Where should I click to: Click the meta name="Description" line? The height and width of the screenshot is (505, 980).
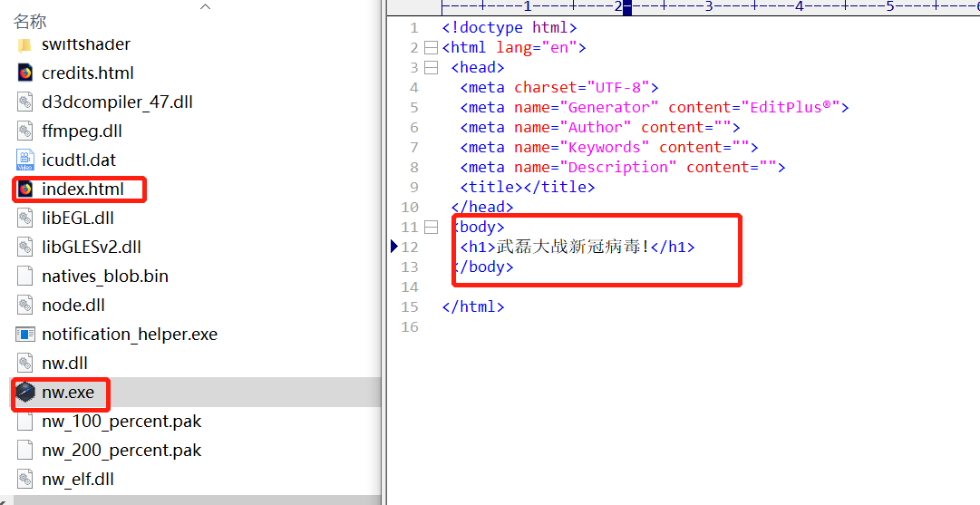[x=623, y=168]
